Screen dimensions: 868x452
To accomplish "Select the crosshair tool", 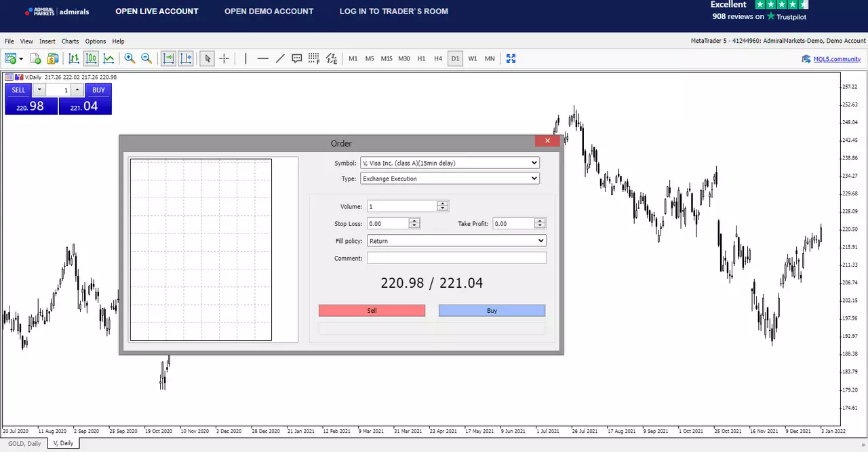I will 224,58.
